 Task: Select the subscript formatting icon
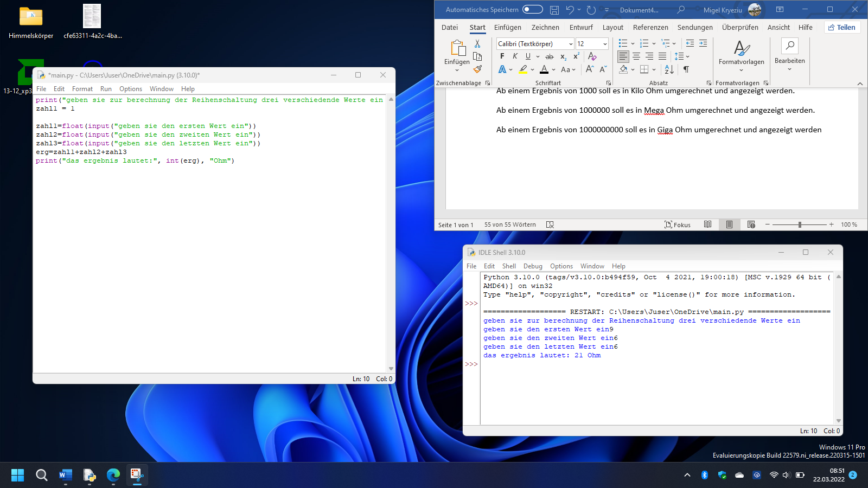(x=563, y=57)
